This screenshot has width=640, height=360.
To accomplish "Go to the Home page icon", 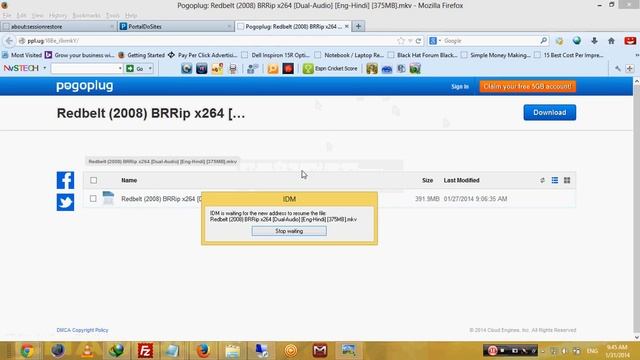I will pyautogui.click(x=611, y=41).
